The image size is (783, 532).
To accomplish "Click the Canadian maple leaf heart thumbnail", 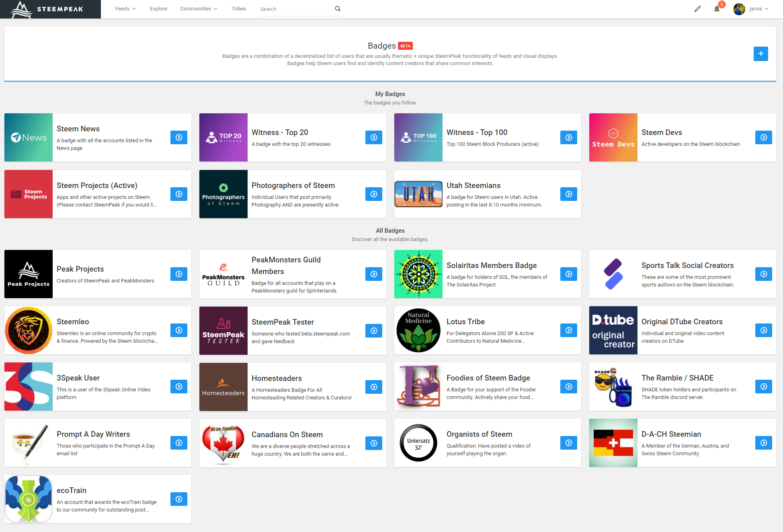I will click(223, 443).
